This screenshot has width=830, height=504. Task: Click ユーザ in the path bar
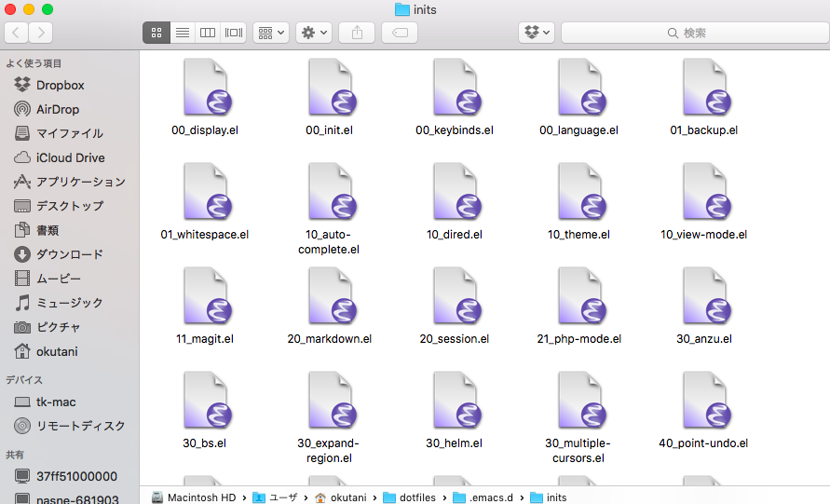pos(275,497)
